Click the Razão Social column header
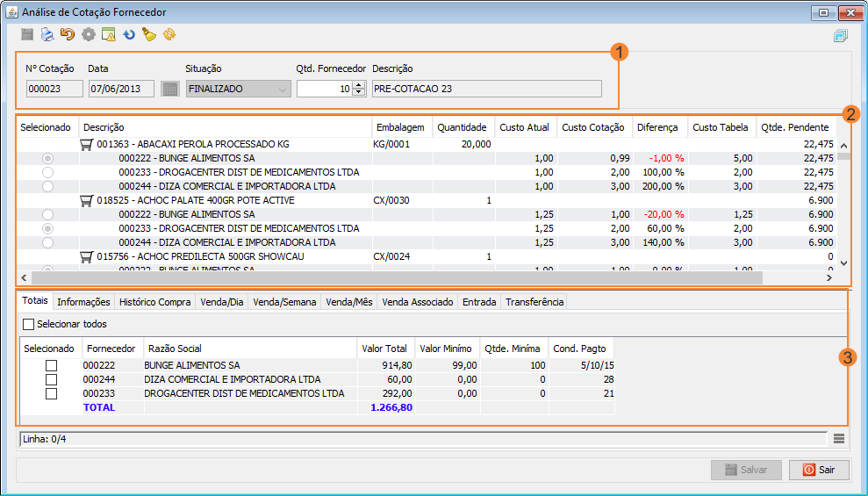 pyautogui.click(x=250, y=349)
